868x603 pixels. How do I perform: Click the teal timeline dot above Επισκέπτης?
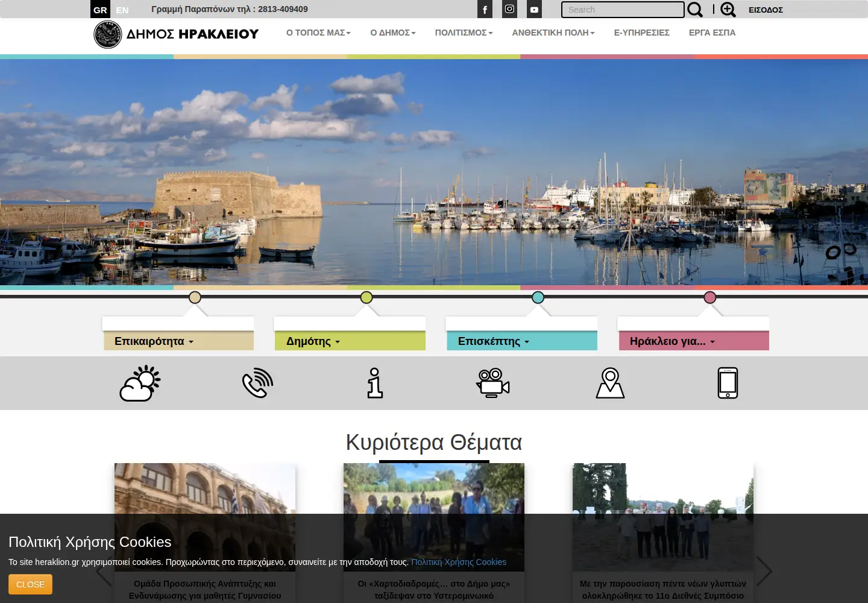(538, 297)
